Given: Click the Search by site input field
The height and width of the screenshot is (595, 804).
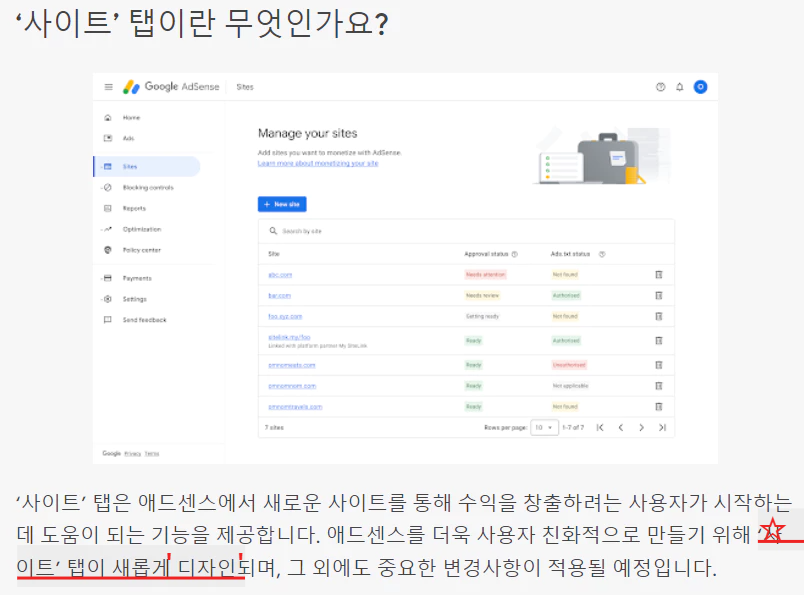Looking at the screenshot, I should click(x=466, y=231).
